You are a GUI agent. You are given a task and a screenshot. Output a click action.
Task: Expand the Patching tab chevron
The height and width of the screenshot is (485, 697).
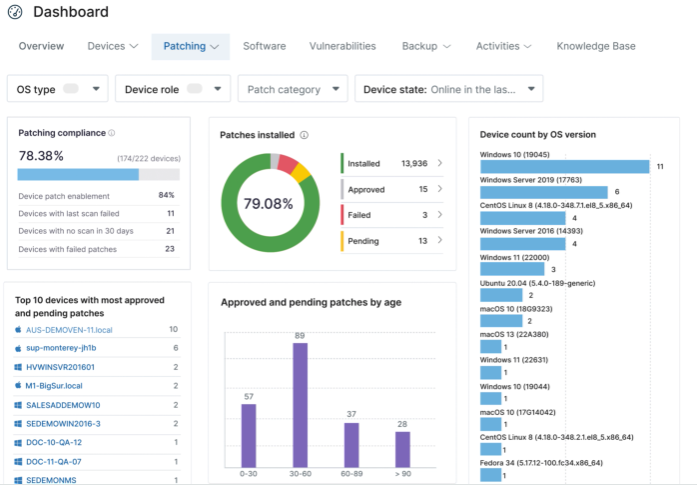[x=214, y=47]
